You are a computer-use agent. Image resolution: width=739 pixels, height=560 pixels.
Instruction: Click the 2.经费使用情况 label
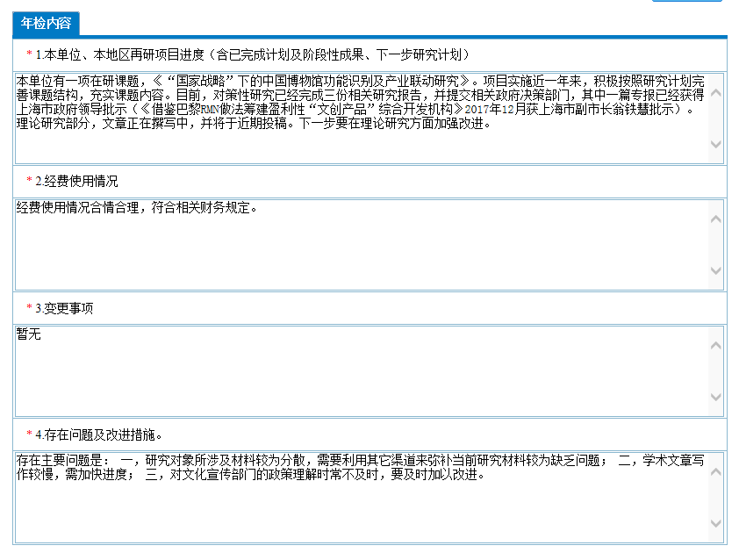[76, 181]
